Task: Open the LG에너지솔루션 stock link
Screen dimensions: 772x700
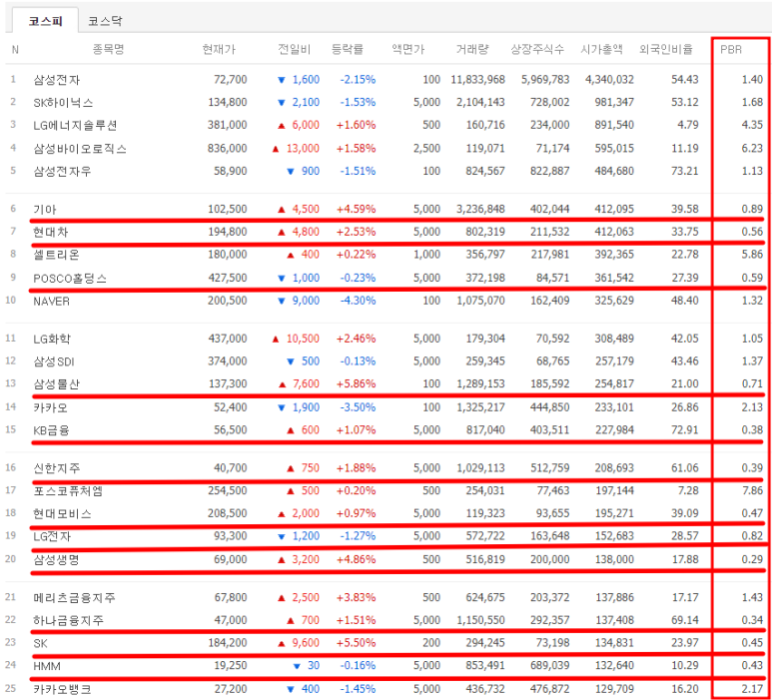Action: 75,125
